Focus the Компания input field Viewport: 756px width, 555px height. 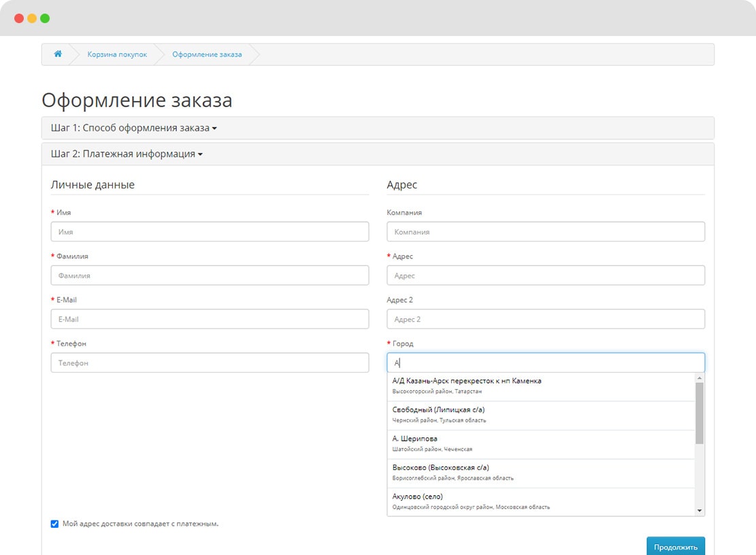[546, 232]
